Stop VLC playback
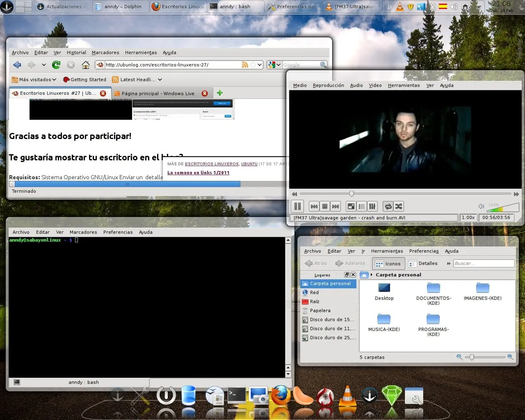This screenshot has width=525, height=420. (325, 206)
